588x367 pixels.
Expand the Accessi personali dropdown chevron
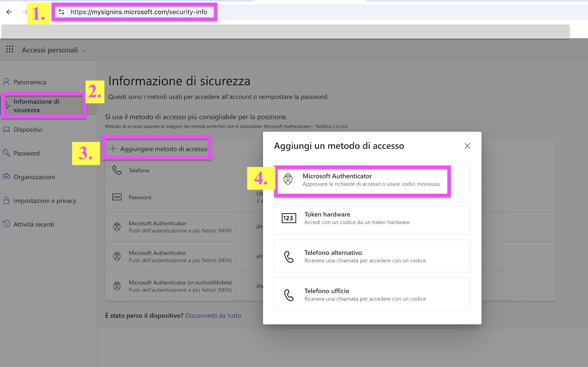pos(84,50)
